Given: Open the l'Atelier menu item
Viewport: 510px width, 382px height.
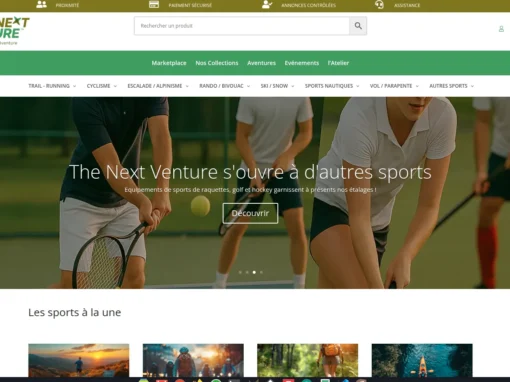Looking at the screenshot, I should [338, 63].
